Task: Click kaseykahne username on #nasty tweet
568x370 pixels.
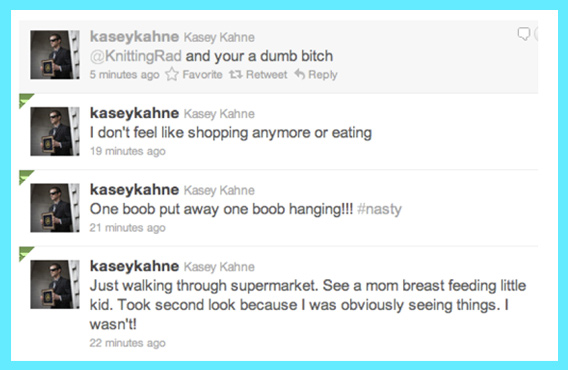Action: 134,190
